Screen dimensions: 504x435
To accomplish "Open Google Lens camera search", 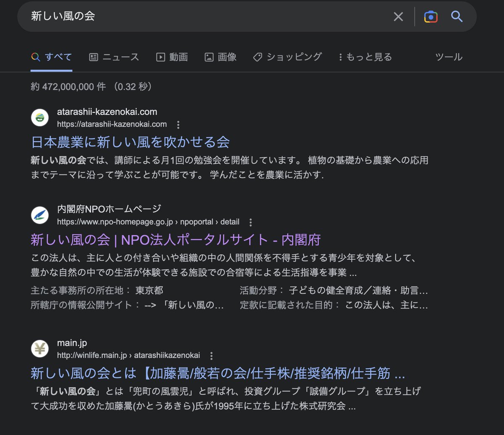I will tap(431, 17).
